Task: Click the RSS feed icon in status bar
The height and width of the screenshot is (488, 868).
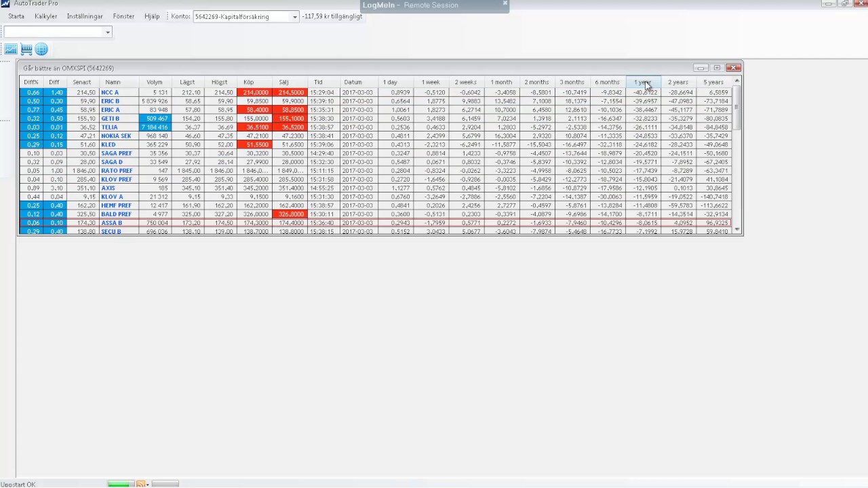Action: click(x=140, y=484)
